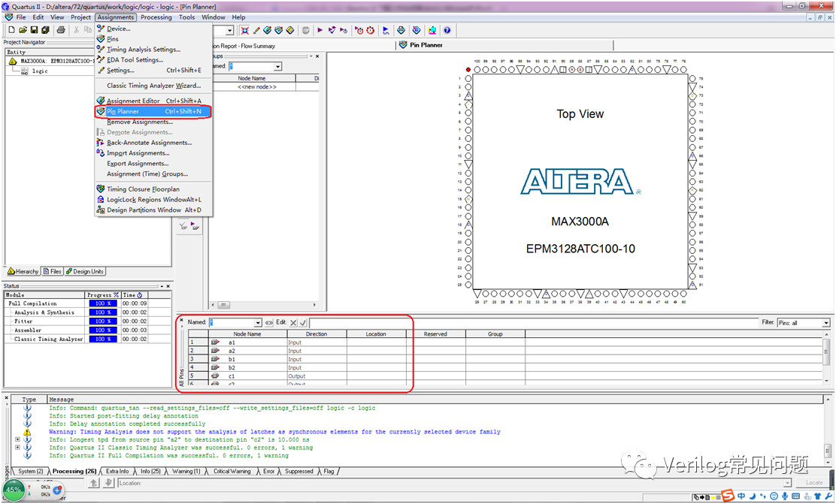This screenshot has width=836, height=504.
Task: Click Full Compilation 100% progress bar
Action: (103, 303)
